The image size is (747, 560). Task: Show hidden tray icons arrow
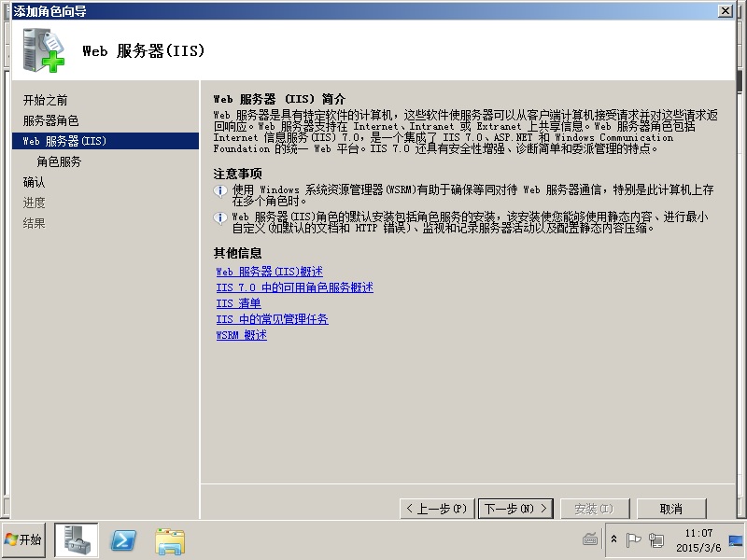[614, 539]
